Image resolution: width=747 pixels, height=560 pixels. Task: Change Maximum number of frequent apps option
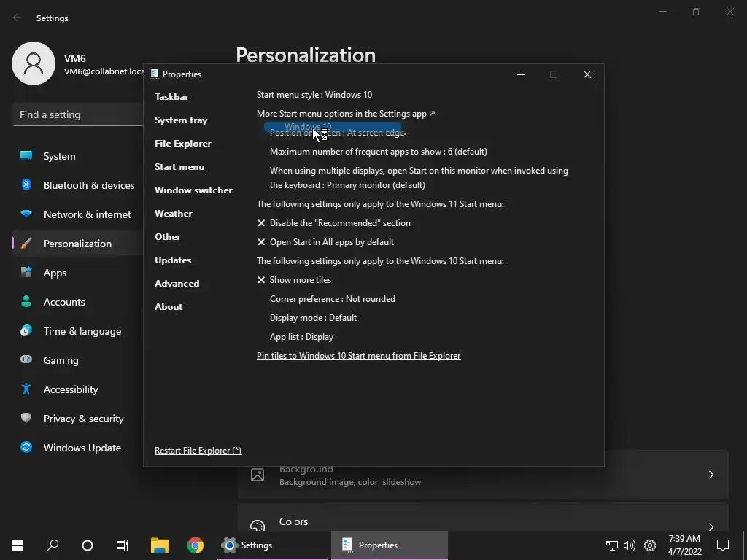tap(379, 152)
